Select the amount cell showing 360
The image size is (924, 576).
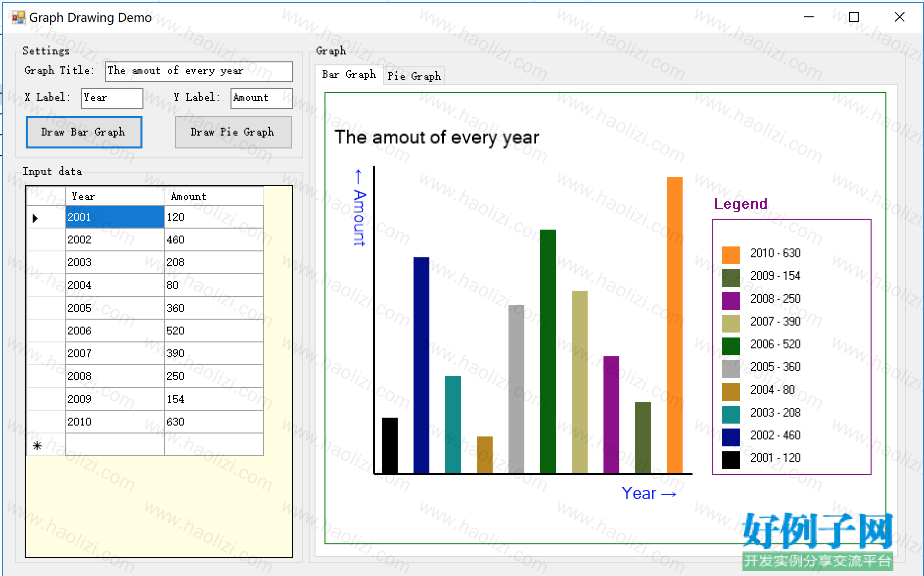click(x=214, y=308)
